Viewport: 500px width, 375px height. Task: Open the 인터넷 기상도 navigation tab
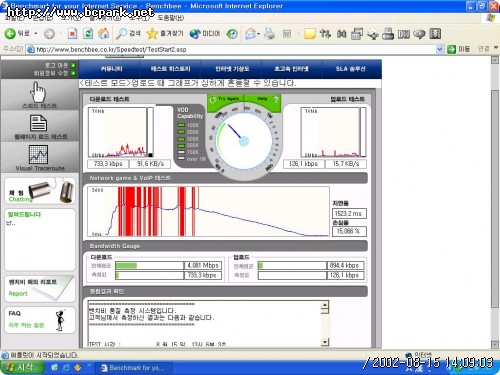coord(232,69)
